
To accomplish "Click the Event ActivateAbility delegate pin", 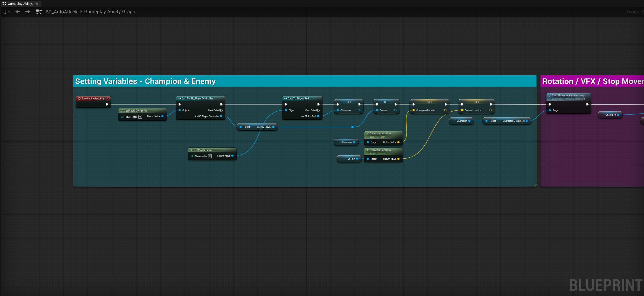I will point(109,98).
